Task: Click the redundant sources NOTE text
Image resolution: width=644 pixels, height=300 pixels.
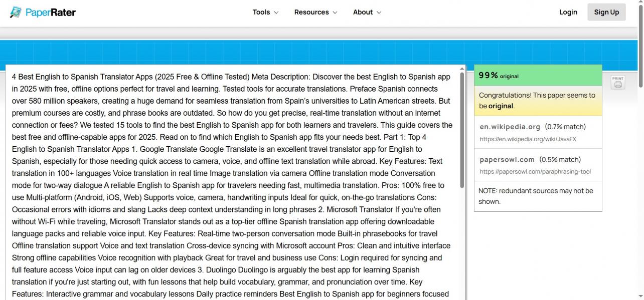Action: [x=536, y=196]
